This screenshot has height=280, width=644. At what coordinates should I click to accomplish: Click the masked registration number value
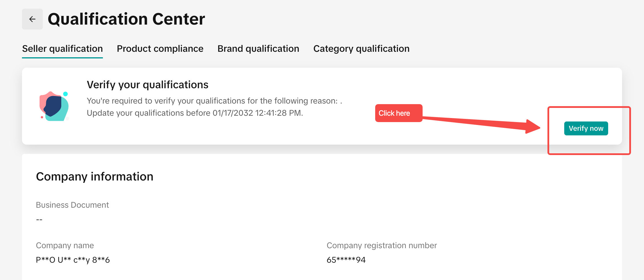(x=346, y=260)
